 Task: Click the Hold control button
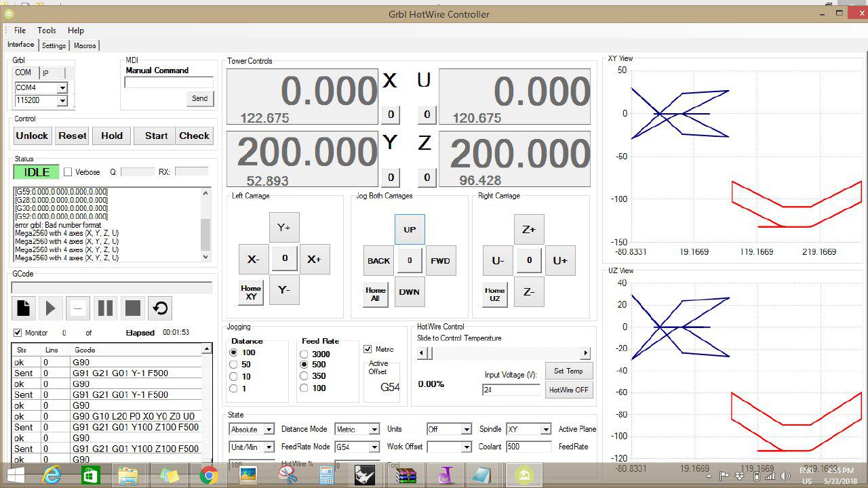(112, 136)
